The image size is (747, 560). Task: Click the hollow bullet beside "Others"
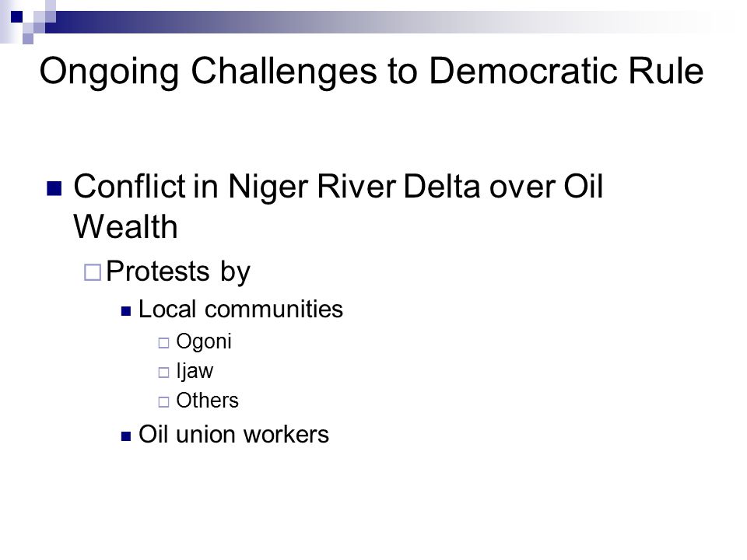(x=163, y=402)
